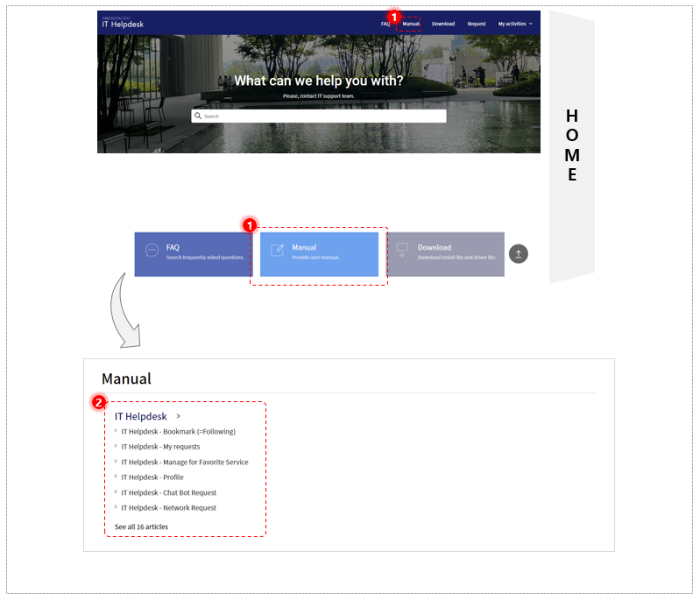This screenshot has width=700, height=601.
Task: Expand the My activities dropdown
Action: tap(515, 24)
